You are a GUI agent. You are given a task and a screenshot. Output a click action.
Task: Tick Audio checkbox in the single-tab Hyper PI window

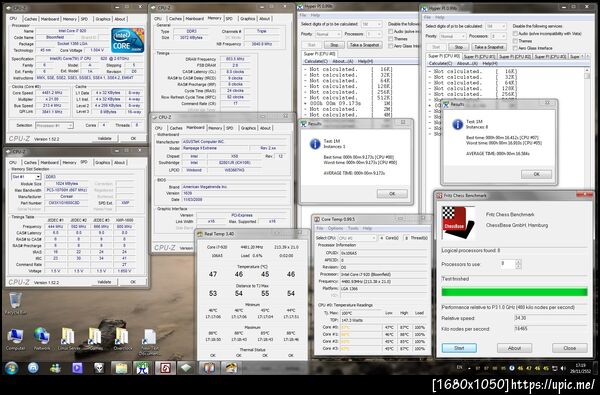click(391, 31)
